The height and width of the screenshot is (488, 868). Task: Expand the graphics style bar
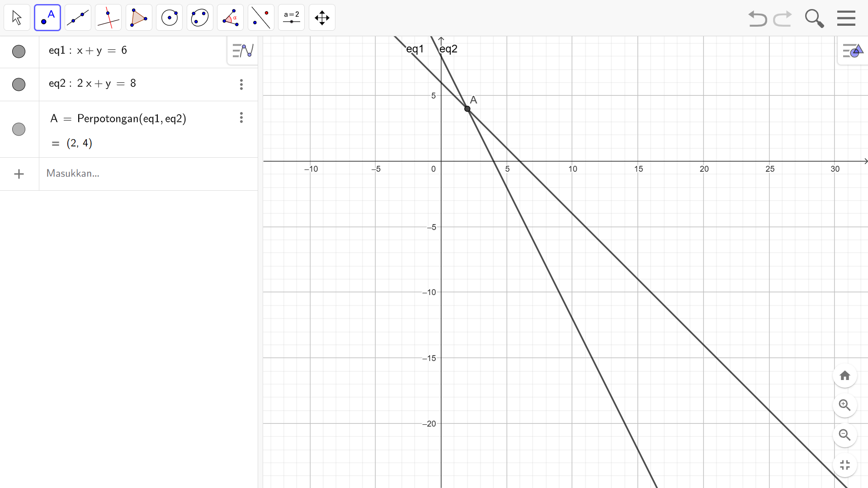(x=853, y=51)
